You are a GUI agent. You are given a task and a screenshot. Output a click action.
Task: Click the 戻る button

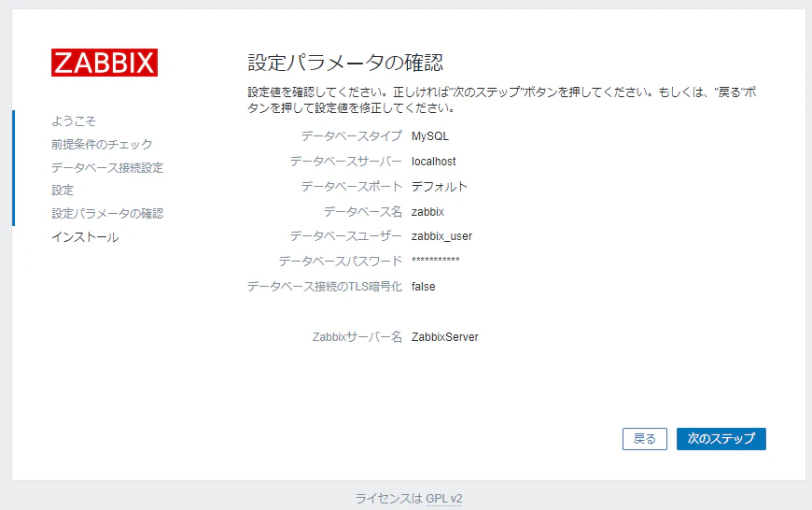tap(645, 439)
